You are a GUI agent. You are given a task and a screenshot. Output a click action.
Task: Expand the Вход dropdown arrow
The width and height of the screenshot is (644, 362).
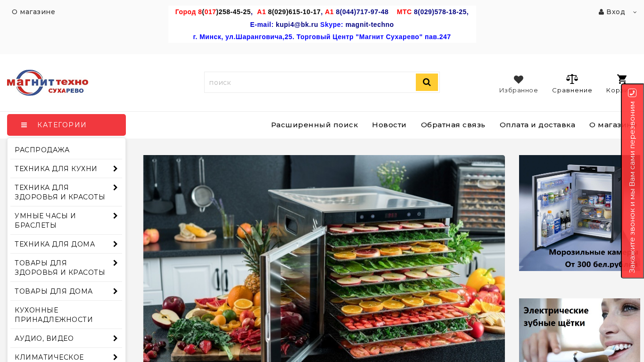(x=635, y=12)
